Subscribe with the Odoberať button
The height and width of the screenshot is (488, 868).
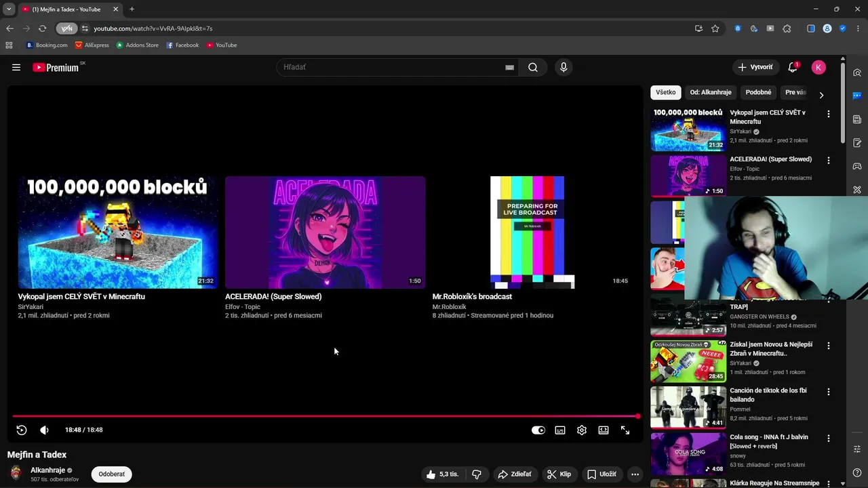(112, 474)
